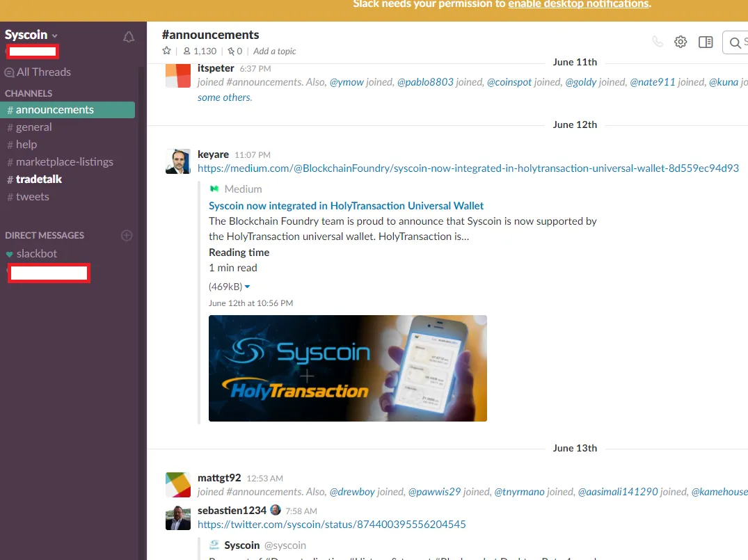Open a new direct message plus icon

pyautogui.click(x=127, y=235)
